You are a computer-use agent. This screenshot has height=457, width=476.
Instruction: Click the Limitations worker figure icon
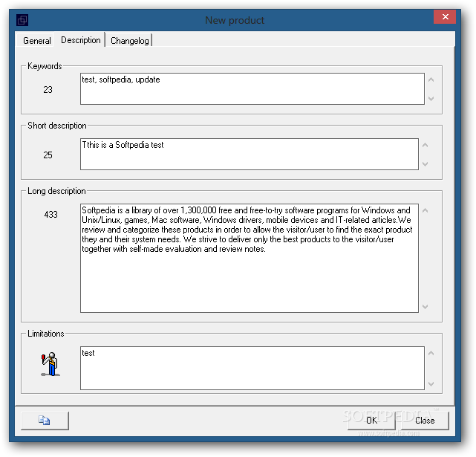click(50, 364)
